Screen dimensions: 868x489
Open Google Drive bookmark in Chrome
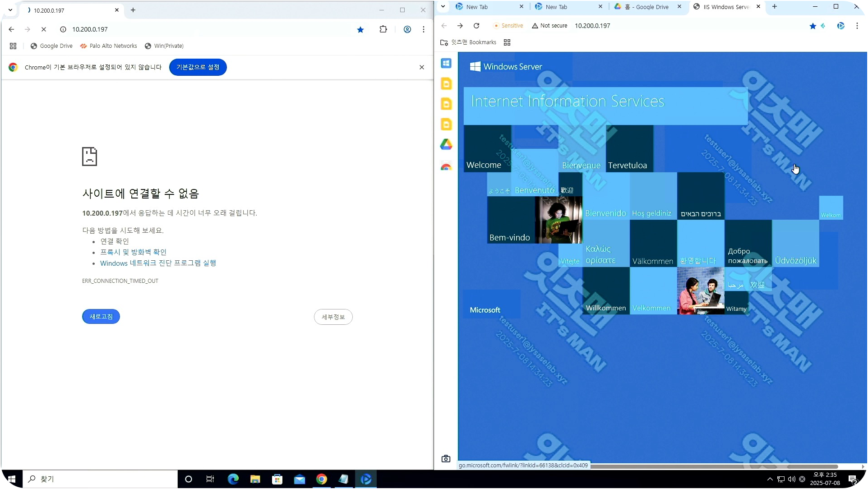51,46
